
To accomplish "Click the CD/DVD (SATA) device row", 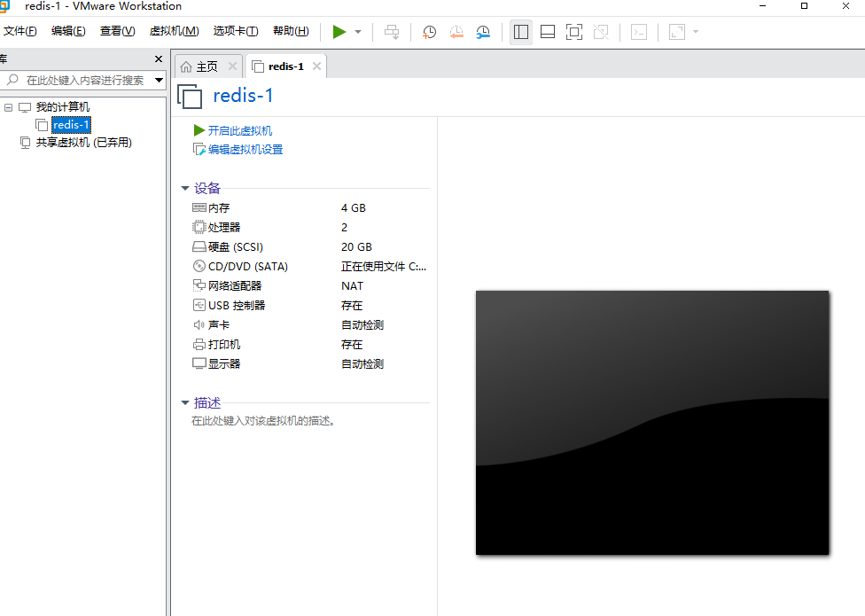I will (x=310, y=267).
